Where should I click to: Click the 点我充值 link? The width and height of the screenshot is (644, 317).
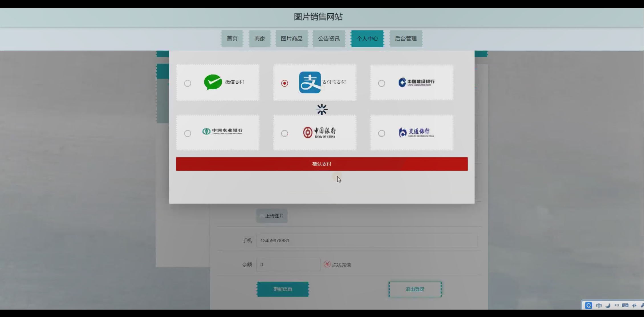(341, 265)
